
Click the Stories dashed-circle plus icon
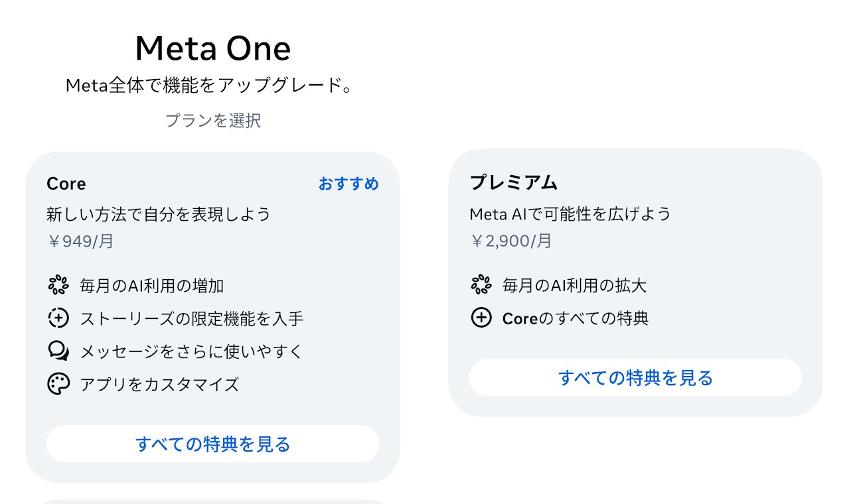58,318
